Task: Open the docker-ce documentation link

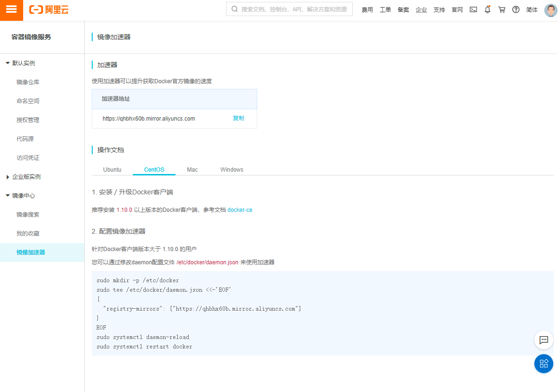Action: pyautogui.click(x=240, y=210)
